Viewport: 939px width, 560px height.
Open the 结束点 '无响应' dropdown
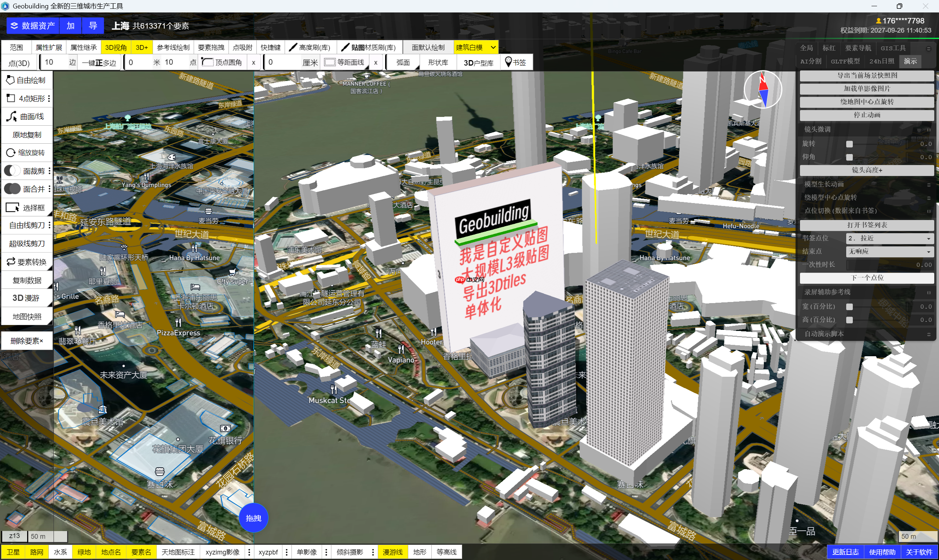click(889, 251)
